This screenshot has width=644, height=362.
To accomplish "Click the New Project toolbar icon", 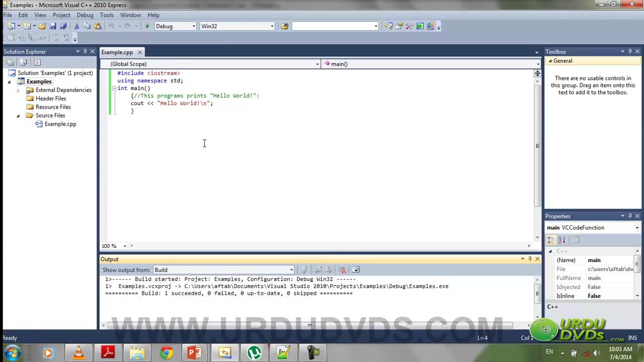I will (x=11, y=26).
